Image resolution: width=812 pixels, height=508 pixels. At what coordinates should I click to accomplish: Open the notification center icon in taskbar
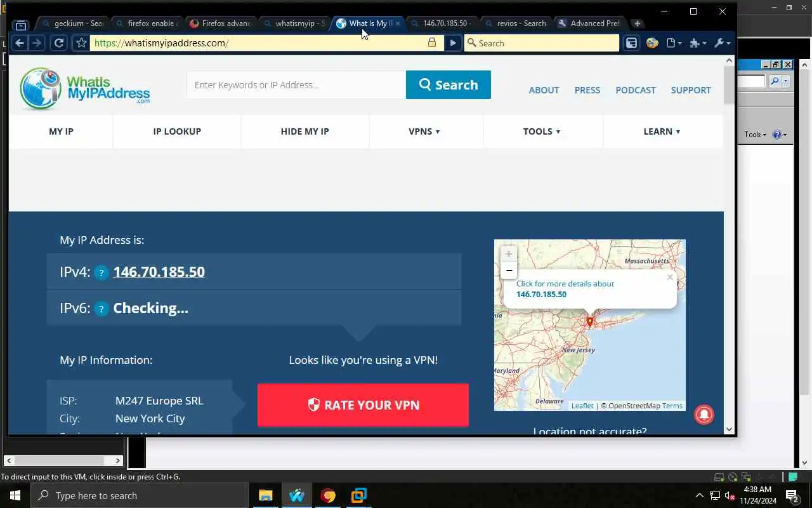pos(792,495)
